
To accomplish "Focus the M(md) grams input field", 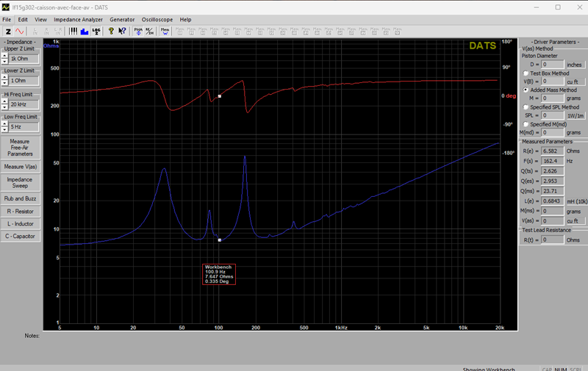I will pos(553,133).
